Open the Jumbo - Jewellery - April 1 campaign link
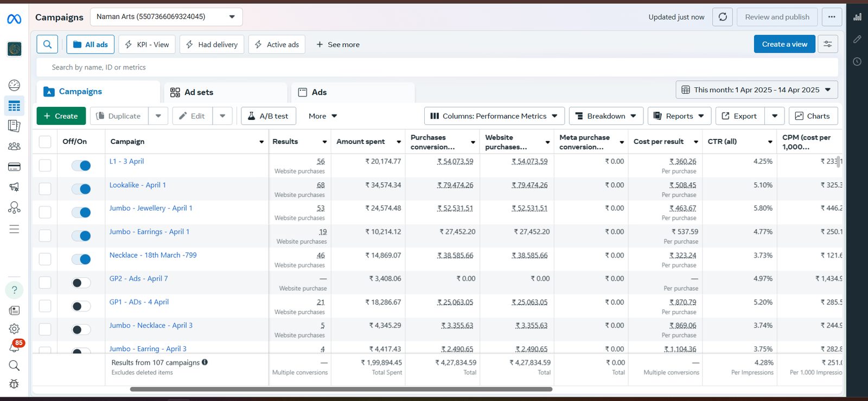 coord(151,208)
